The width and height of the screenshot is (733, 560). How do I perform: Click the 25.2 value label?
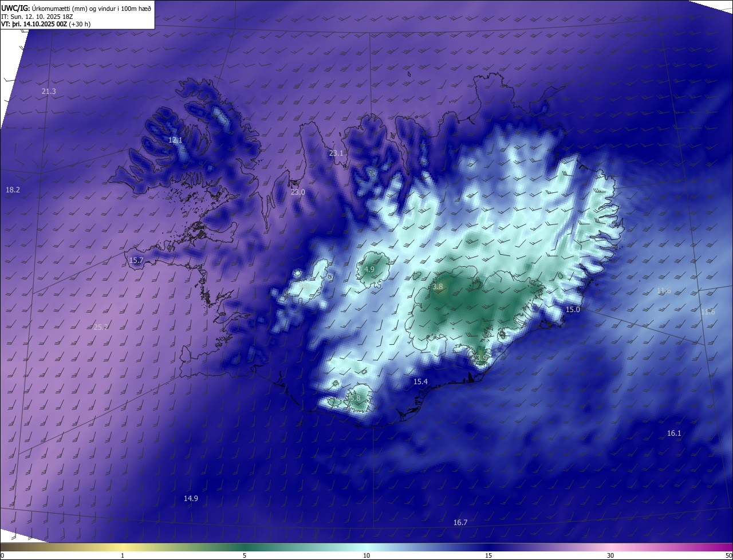pos(101,327)
